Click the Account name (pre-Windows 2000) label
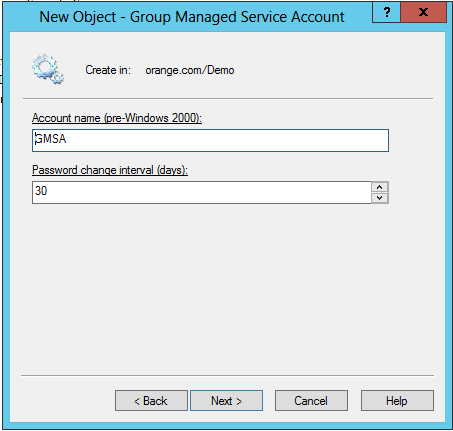This screenshot has width=453, height=431. (117, 118)
